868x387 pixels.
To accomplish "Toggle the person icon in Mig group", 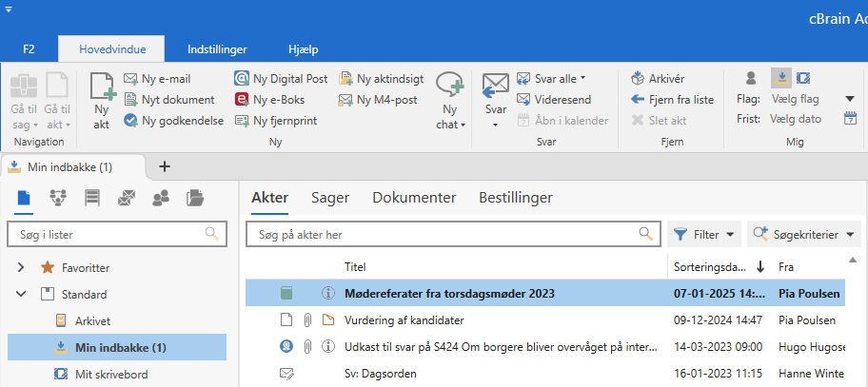I will click(751, 78).
